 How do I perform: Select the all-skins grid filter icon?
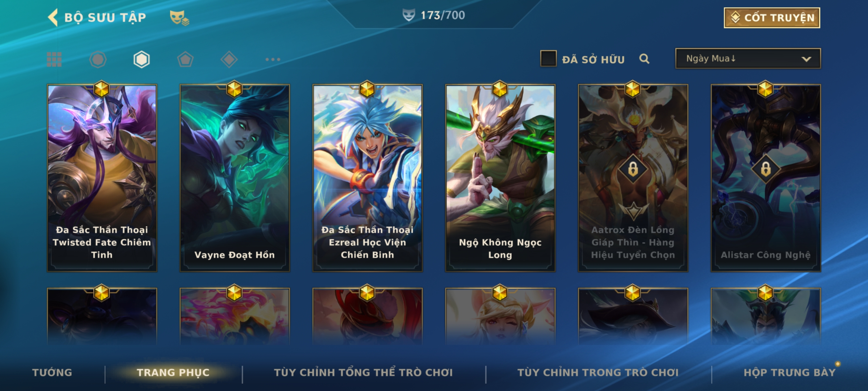(x=54, y=59)
